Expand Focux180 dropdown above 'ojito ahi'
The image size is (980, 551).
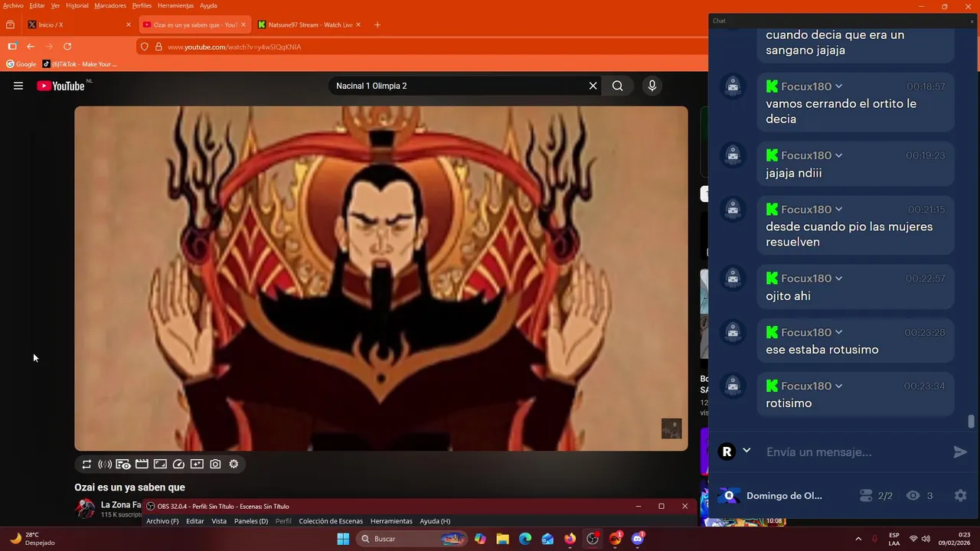coord(839,278)
